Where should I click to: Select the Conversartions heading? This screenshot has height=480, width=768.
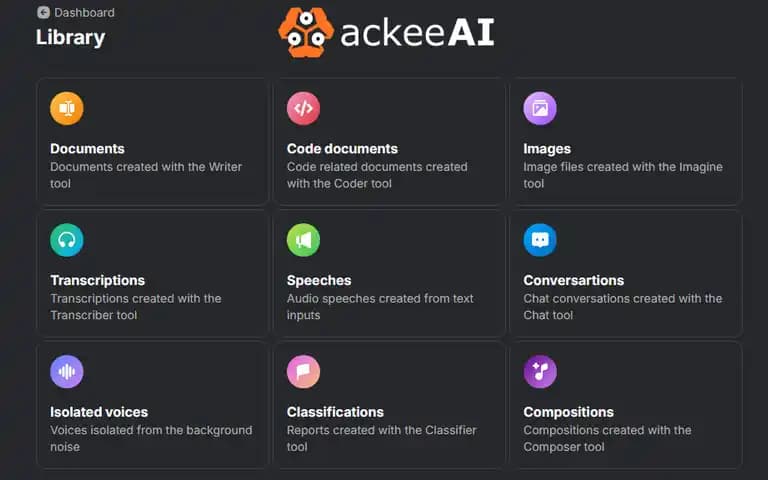(x=574, y=280)
